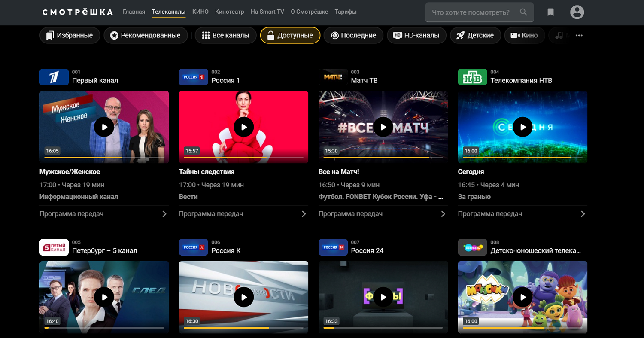
Task: Open the Россия 1 channel title
Action: pyautogui.click(x=225, y=80)
